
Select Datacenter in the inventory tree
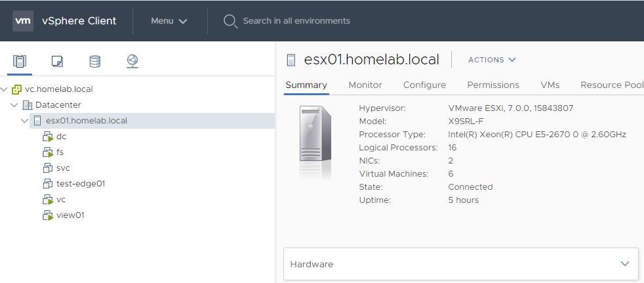(x=58, y=105)
